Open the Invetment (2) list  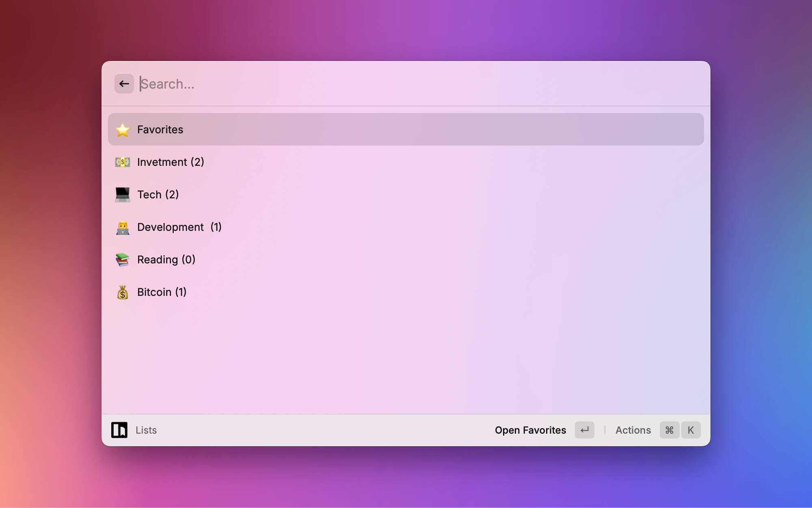[x=171, y=162]
